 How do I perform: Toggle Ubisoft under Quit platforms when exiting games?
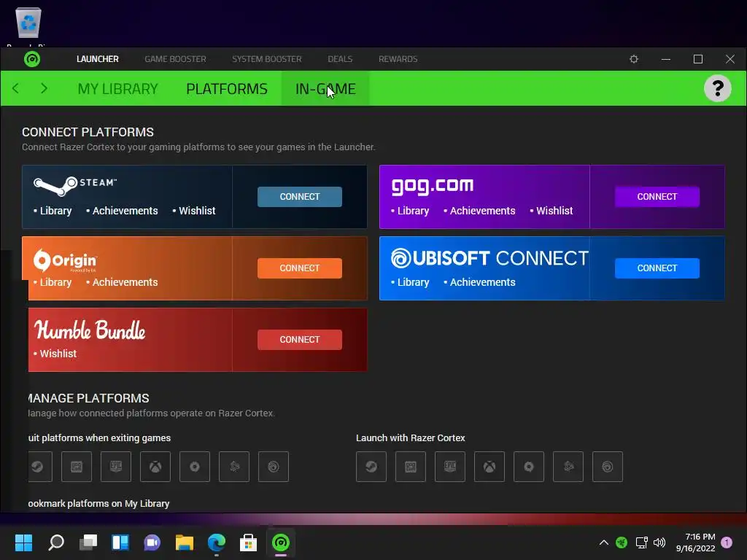(273, 467)
